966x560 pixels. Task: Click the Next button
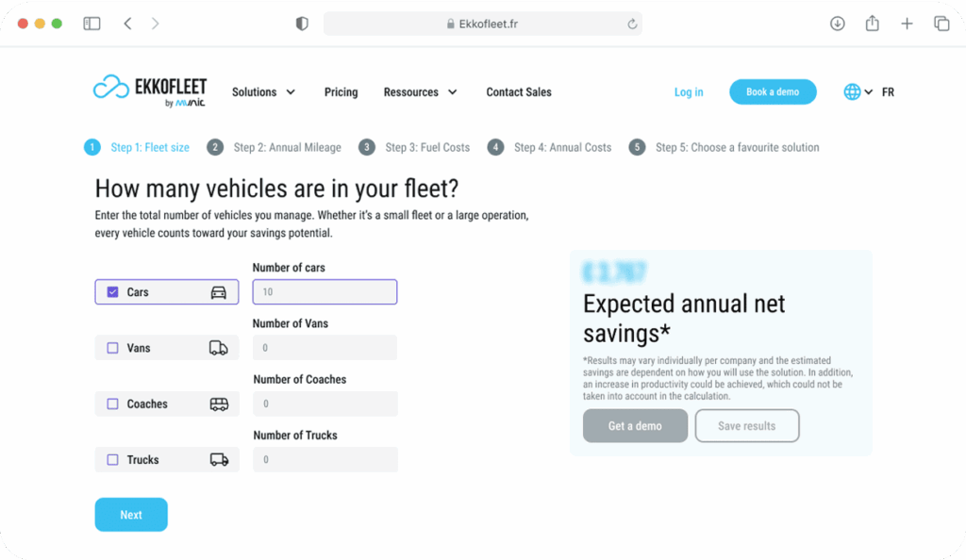131,515
